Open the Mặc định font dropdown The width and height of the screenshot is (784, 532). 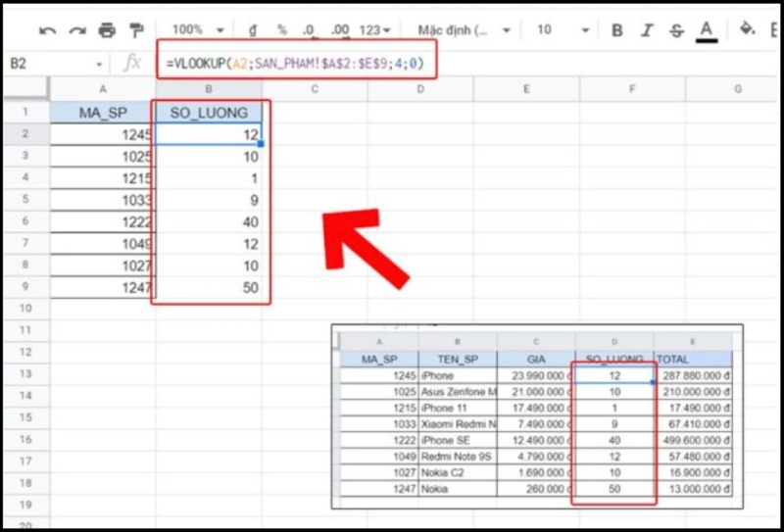tap(464, 30)
